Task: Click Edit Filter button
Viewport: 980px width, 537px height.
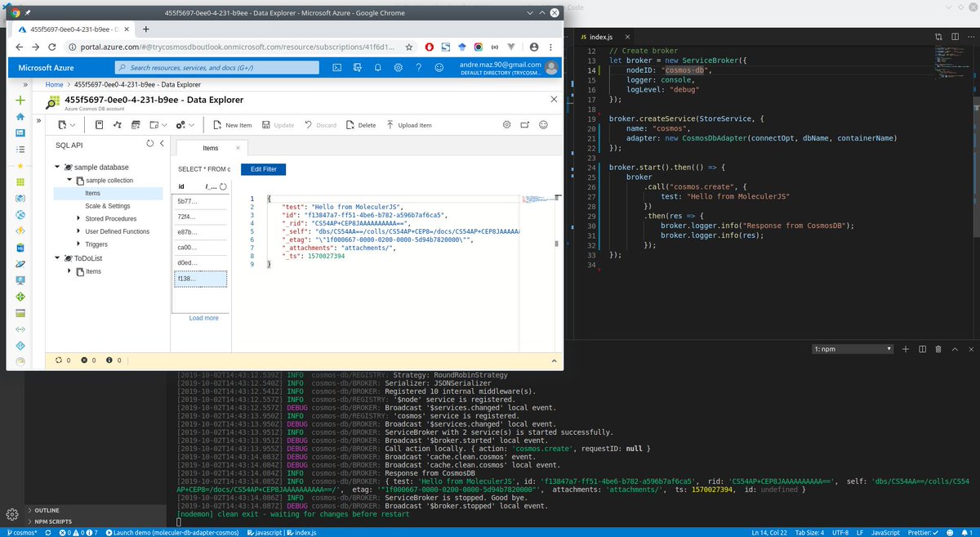Action: click(263, 169)
